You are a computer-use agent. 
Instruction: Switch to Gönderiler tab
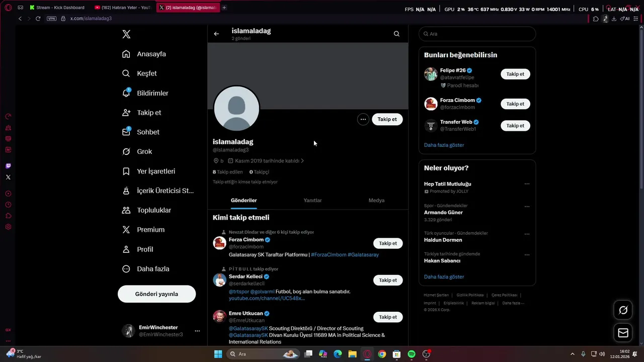pos(244,200)
